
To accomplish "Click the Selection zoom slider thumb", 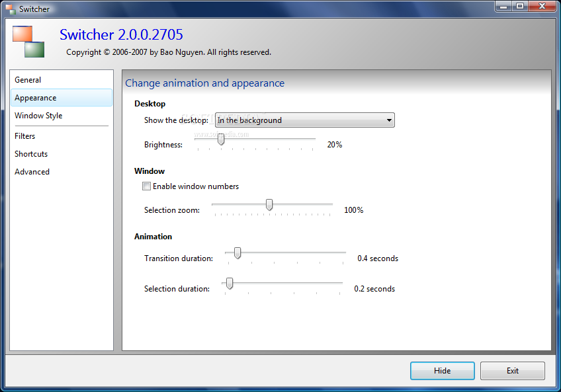I will pos(269,204).
